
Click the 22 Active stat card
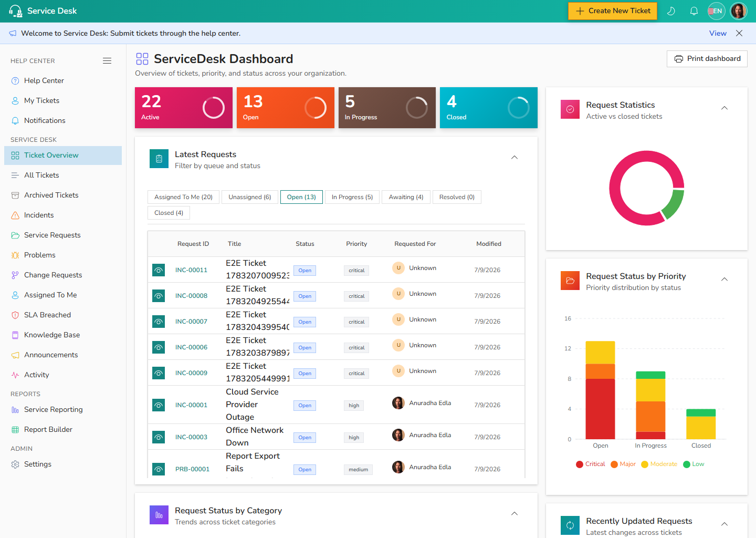(x=184, y=108)
